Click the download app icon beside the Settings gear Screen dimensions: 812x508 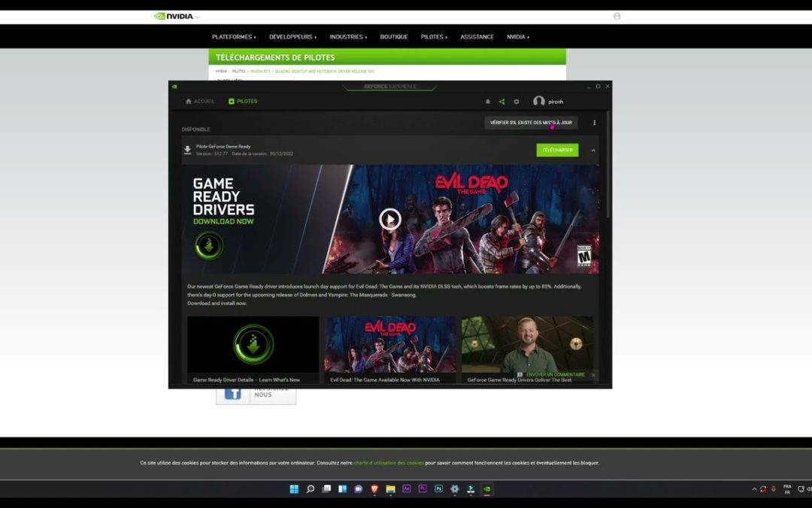pyautogui.click(x=471, y=489)
